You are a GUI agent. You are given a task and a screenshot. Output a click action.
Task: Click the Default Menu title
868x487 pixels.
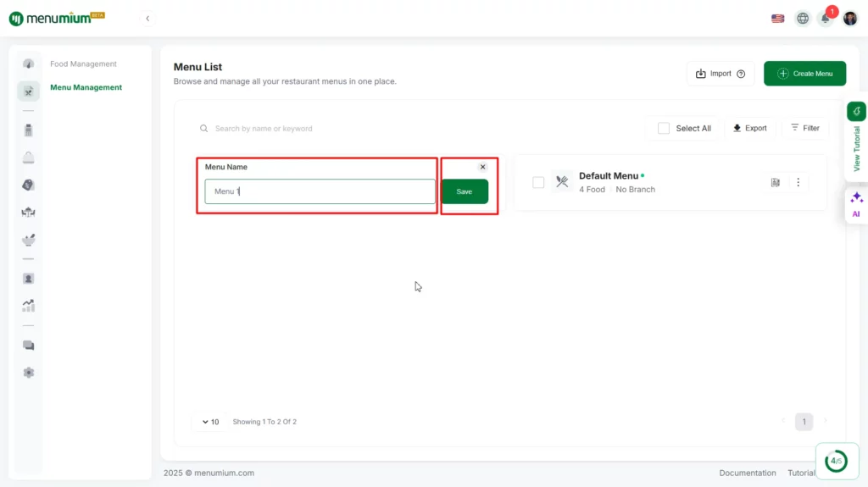609,176
